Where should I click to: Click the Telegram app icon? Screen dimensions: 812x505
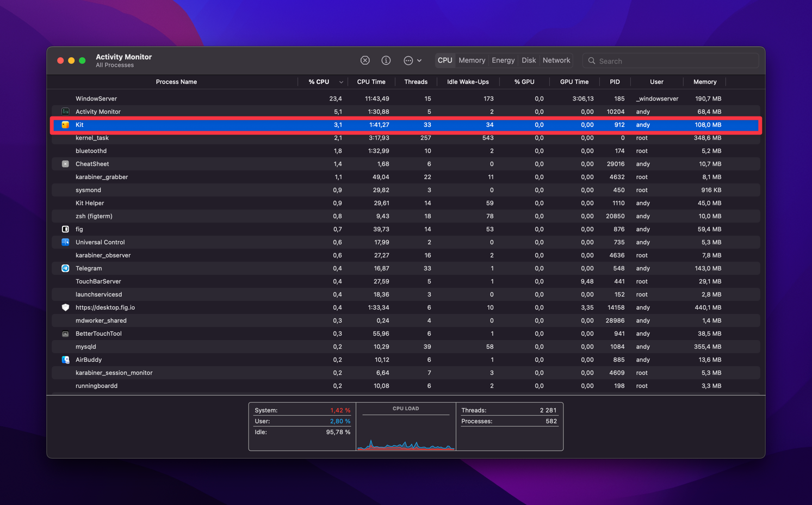(x=65, y=268)
